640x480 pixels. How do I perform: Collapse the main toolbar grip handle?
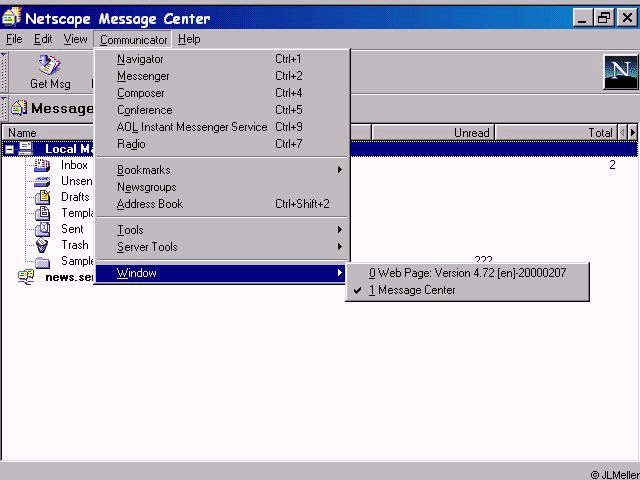[4, 72]
